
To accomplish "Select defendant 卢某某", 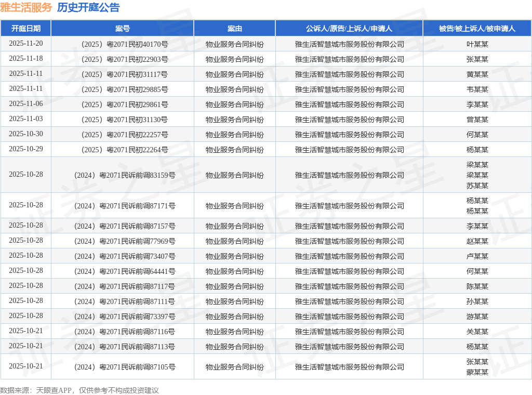I will click(x=477, y=257).
